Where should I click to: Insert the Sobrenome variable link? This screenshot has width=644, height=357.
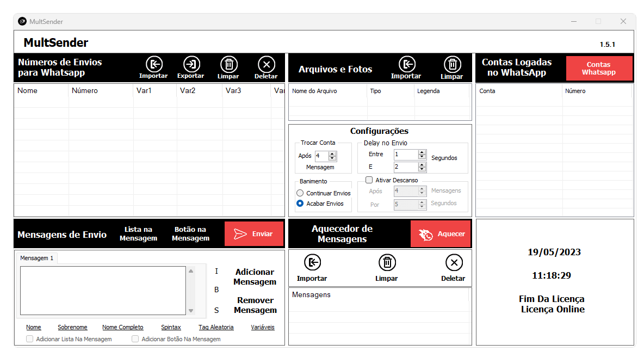pyautogui.click(x=72, y=327)
